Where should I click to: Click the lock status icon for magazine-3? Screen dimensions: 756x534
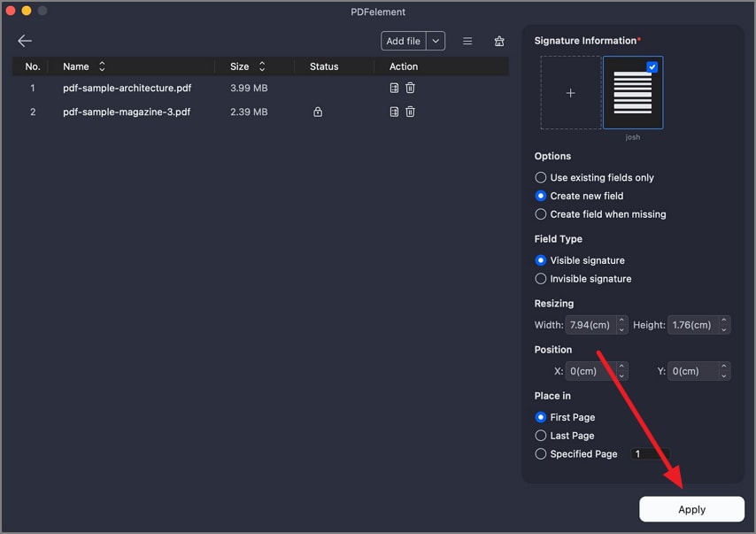pos(318,112)
